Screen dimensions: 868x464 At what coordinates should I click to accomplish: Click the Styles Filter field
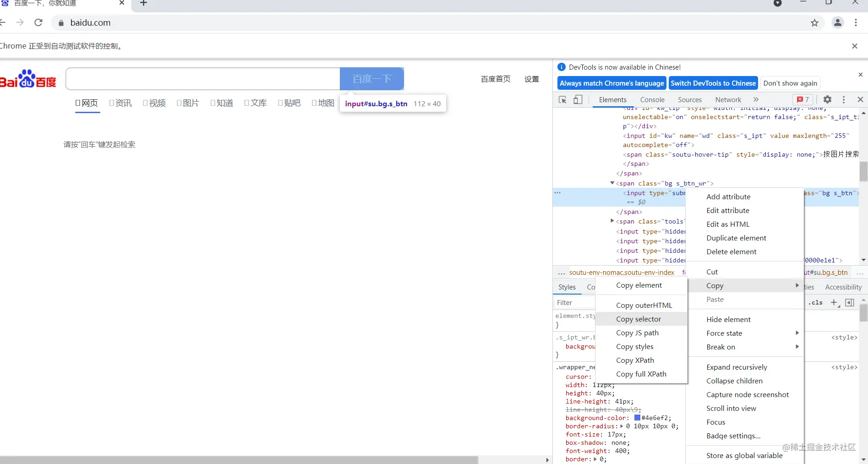point(574,302)
